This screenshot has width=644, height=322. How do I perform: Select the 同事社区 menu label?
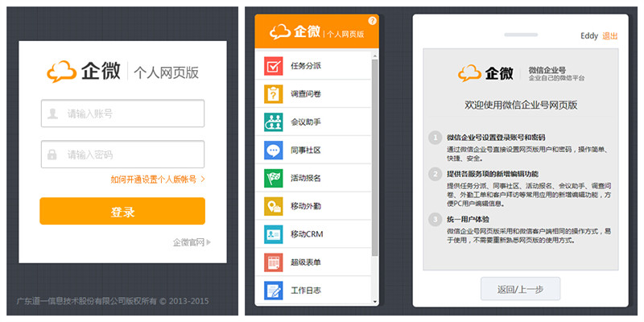click(306, 150)
